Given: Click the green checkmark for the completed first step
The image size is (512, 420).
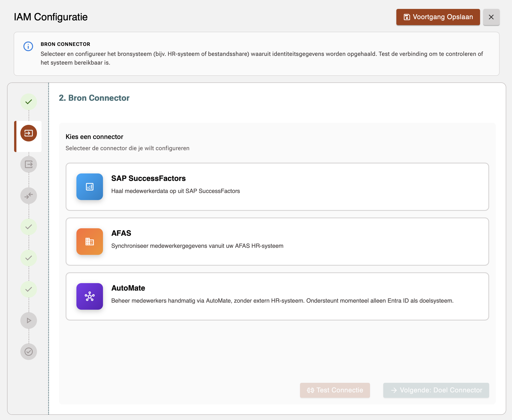Looking at the screenshot, I should coord(28,102).
